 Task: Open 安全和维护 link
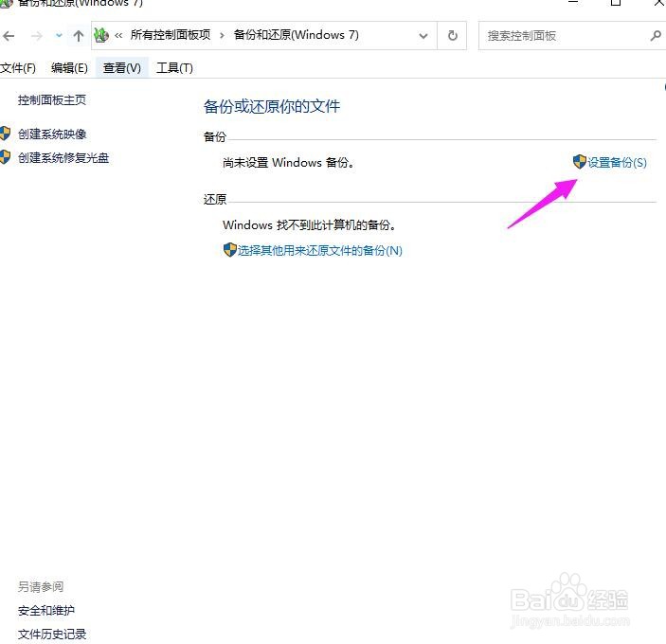[46, 611]
